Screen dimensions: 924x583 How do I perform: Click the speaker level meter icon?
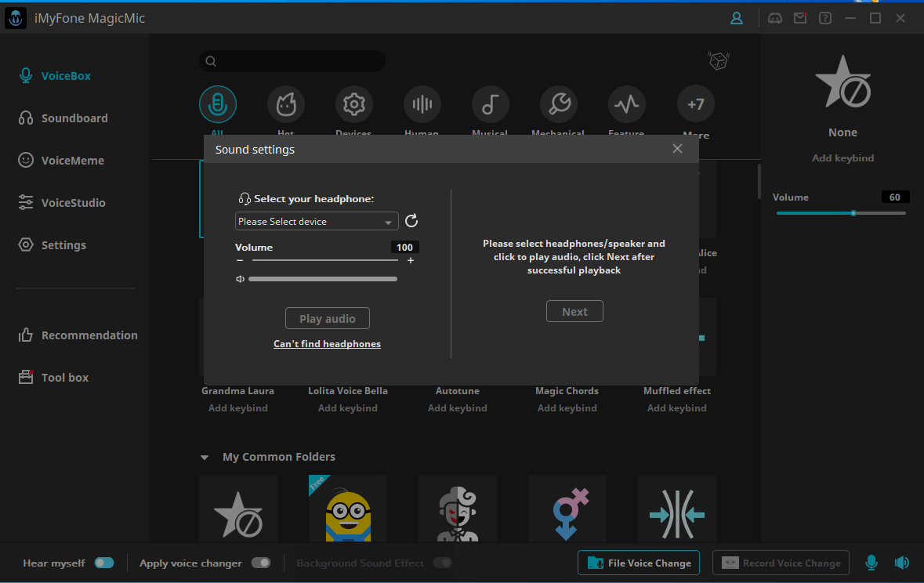tap(240, 279)
